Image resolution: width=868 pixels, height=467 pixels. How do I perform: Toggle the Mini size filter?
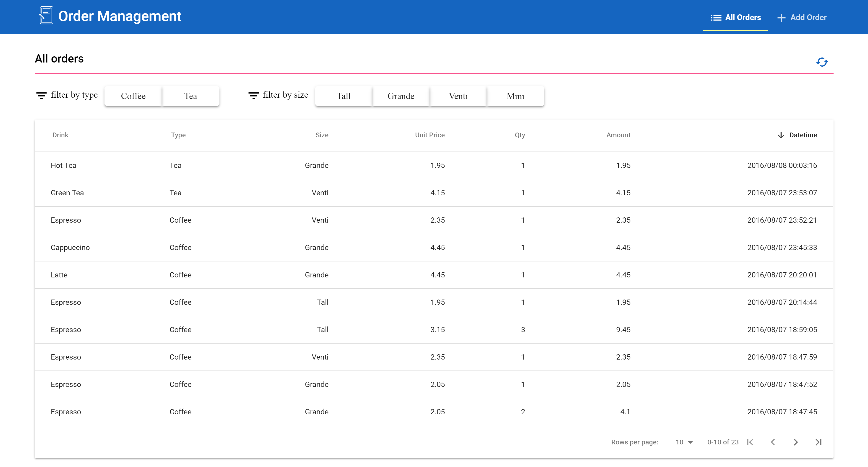[515, 96]
